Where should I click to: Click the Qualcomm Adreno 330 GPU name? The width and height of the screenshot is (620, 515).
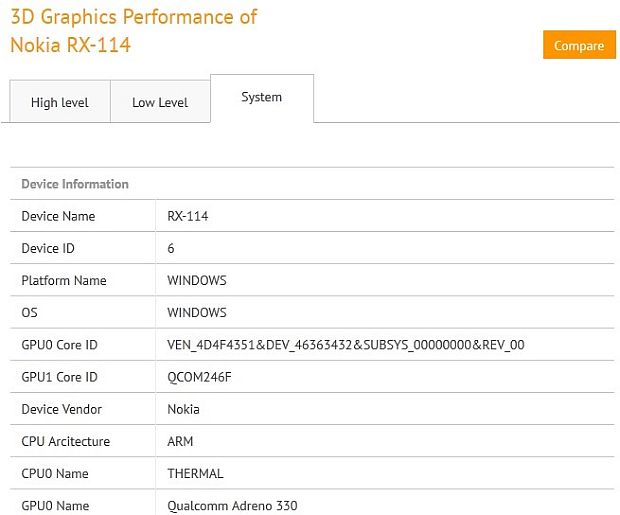(232, 505)
